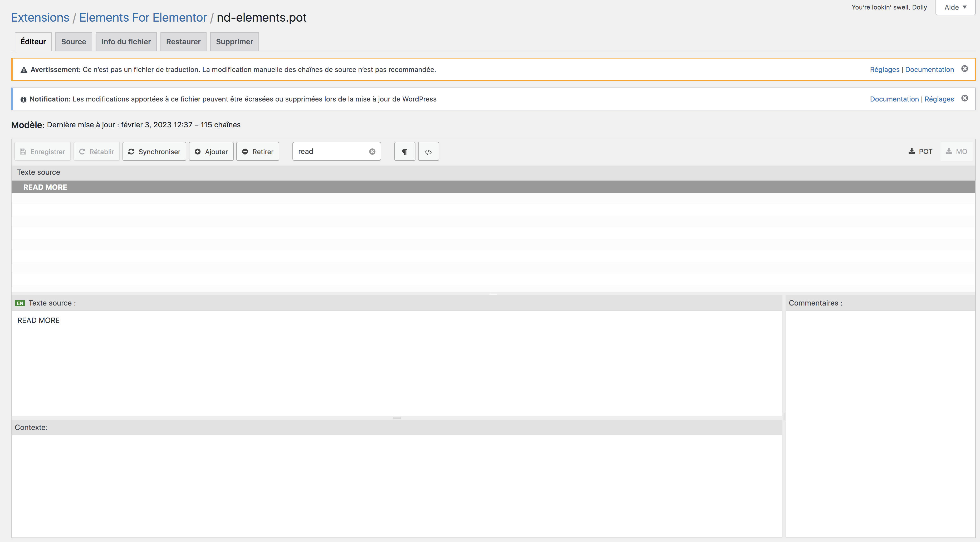Open Réglages link in warning notice

coord(885,69)
